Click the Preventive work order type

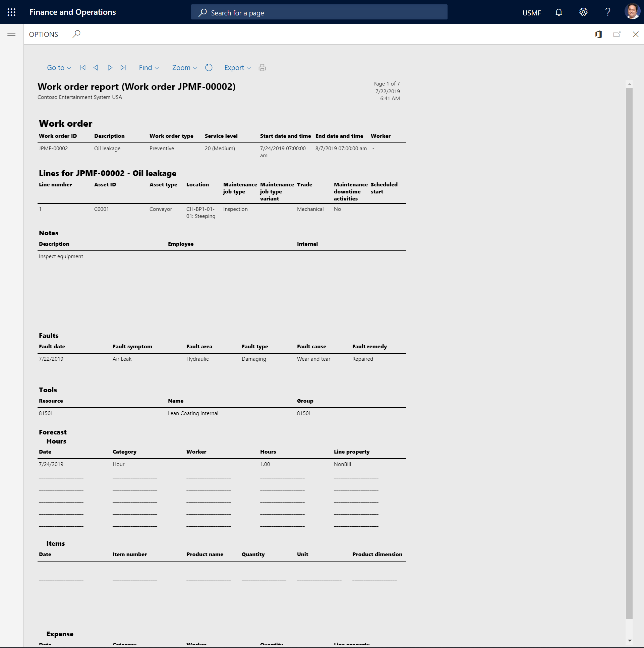point(162,148)
